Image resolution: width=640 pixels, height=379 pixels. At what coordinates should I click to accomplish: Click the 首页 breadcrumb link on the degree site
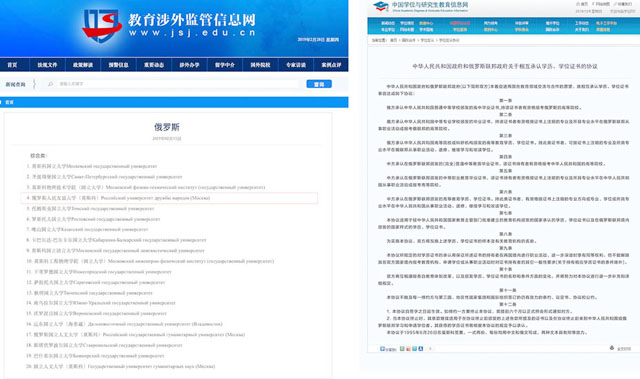(x=393, y=40)
